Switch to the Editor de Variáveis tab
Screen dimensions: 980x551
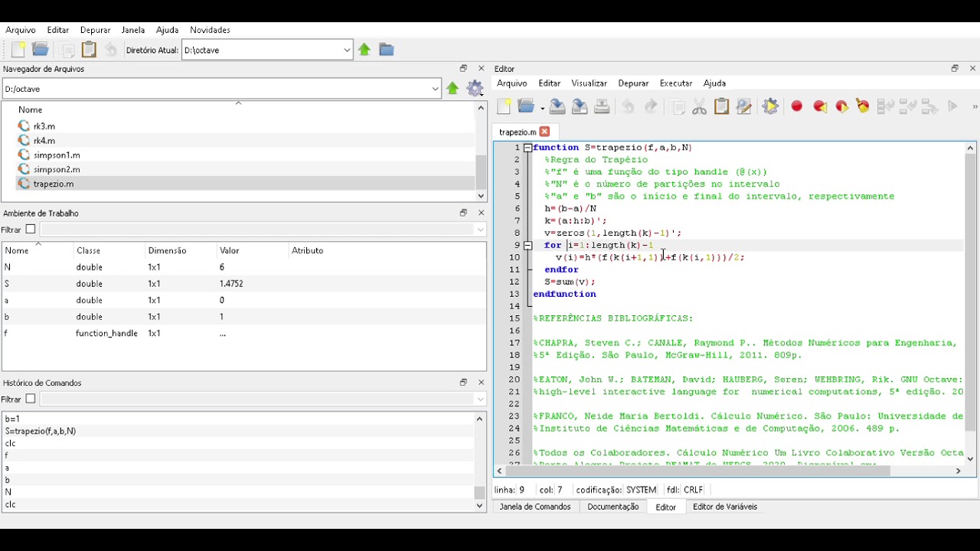pos(725,507)
